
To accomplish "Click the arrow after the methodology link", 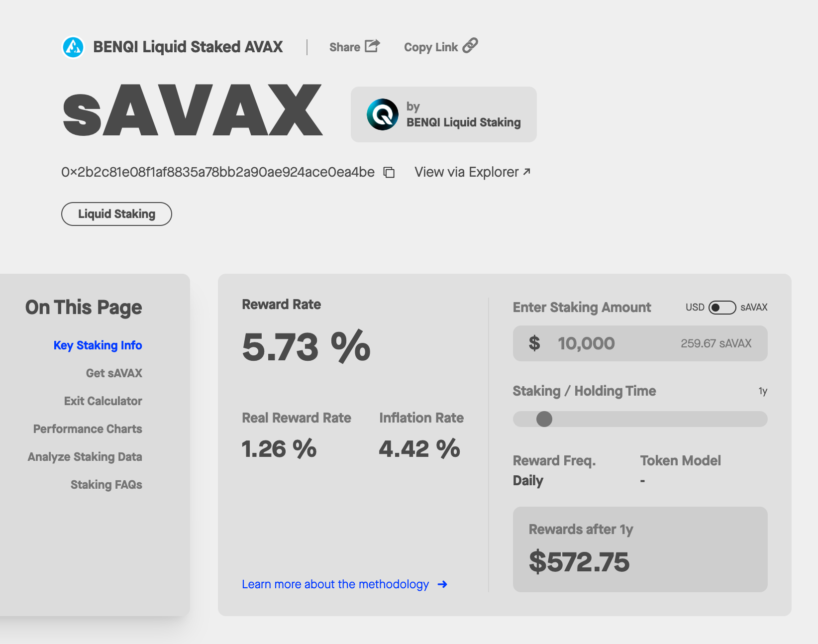I will point(442,584).
